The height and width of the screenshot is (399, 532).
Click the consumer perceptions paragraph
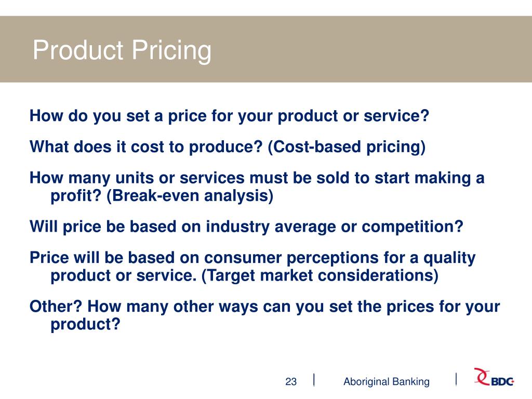tap(252, 267)
